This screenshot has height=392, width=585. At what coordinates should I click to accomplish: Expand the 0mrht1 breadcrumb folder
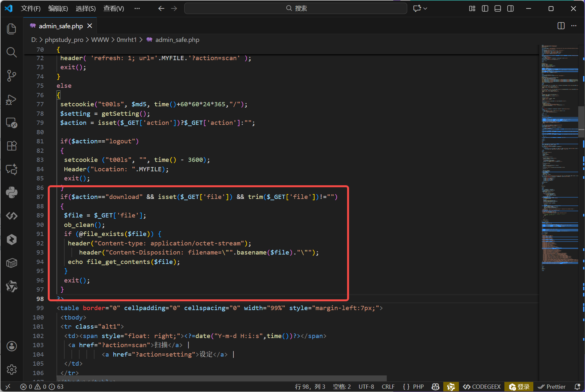126,40
